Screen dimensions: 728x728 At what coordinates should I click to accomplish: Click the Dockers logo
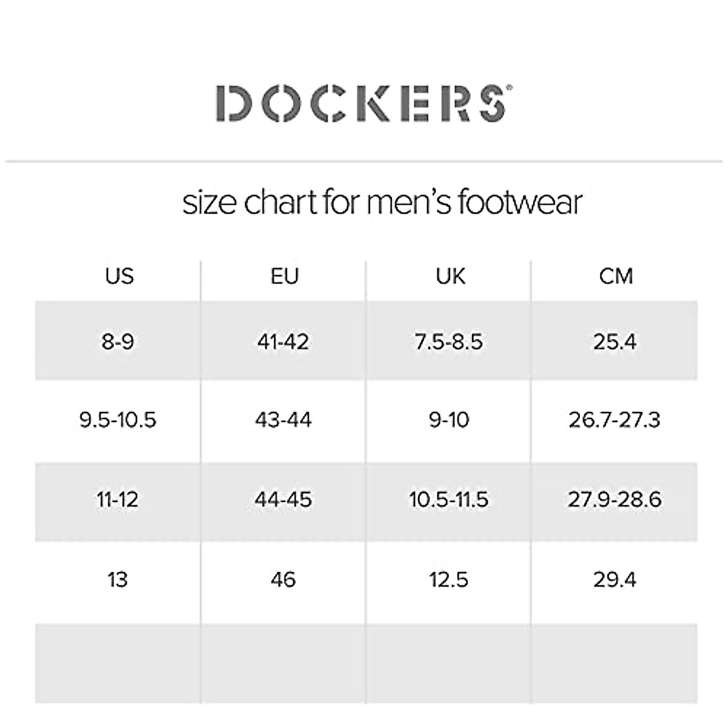click(363, 104)
